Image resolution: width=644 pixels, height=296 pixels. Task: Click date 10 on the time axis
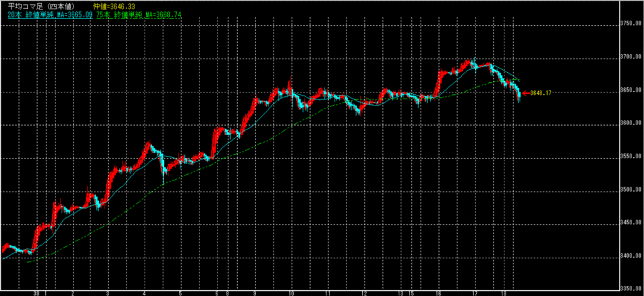point(291,293)
